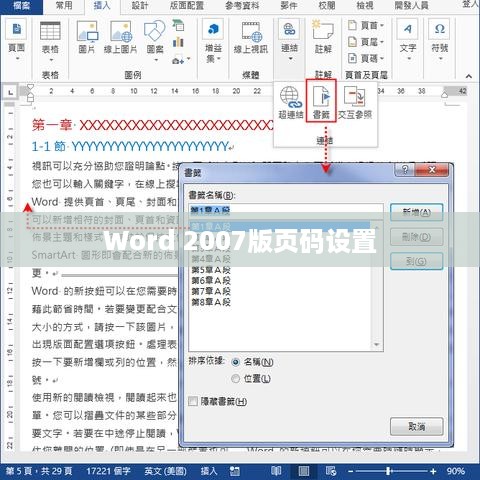This screenshot has height=480, width=480.
Task: Click page count in status bar
Action: click(39, 471)
